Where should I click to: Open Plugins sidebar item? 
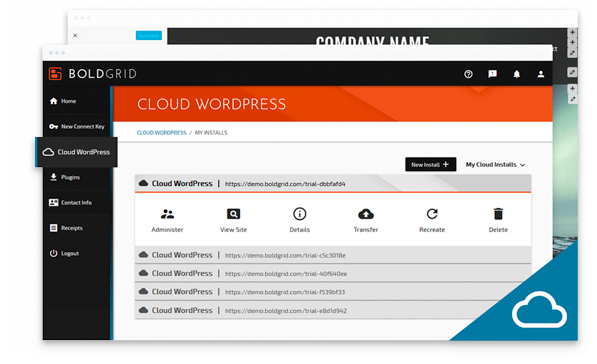click(77, 177)
